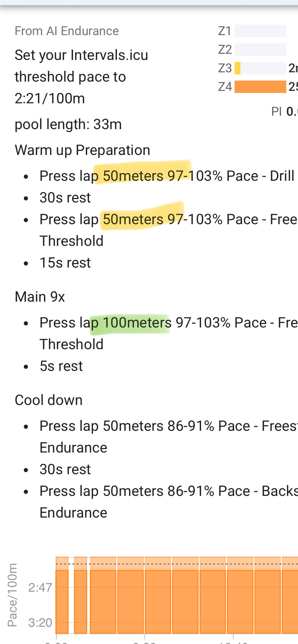The image size is (298, 644).
Task: Click the 'Main 9x' heading
Action: pos(40,297)
